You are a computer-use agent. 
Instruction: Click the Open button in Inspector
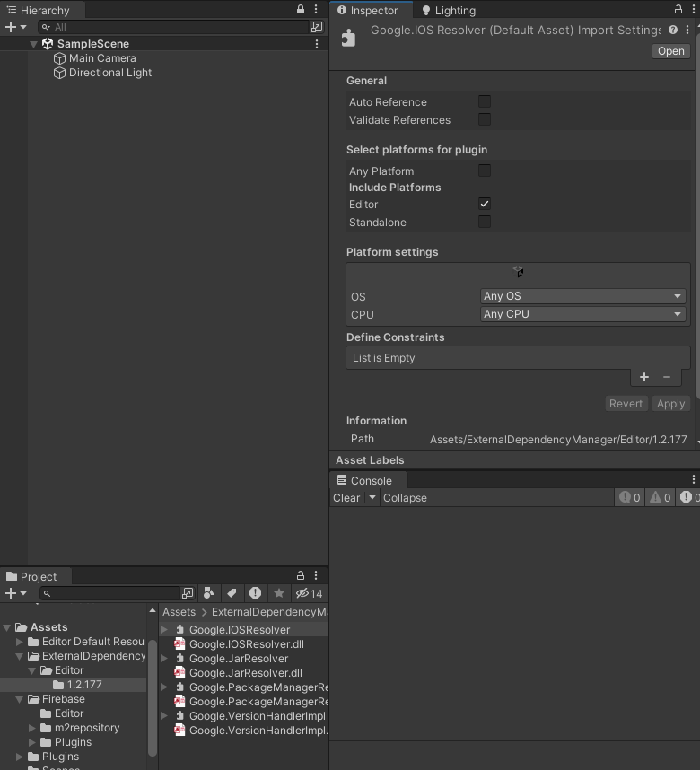pos(671,51)
